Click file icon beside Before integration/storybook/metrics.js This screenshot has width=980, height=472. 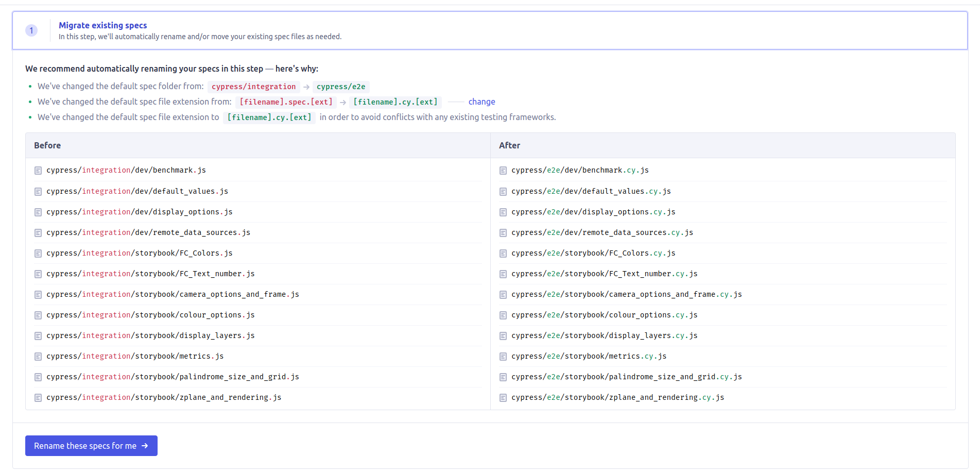pyautogui.click(x=38, y=357)
